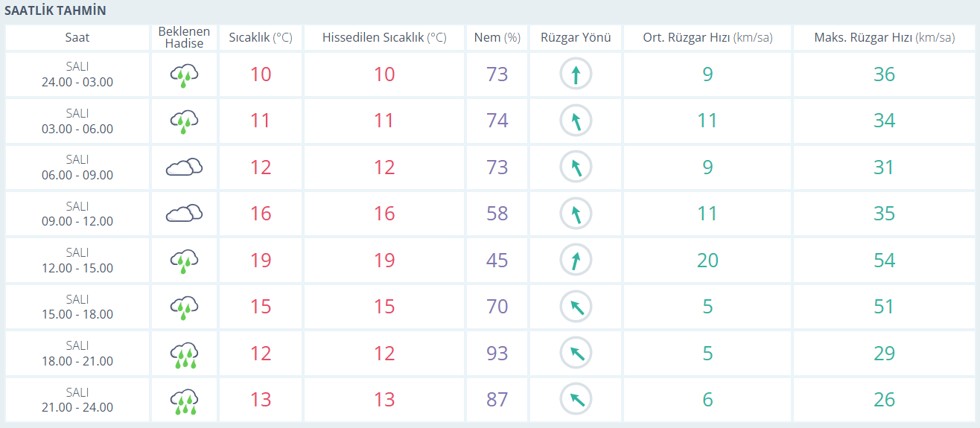Image resolution: width=980 pixels, height=428 pixels.
Task: Click the Hissedilen Sıcaklık column header
Action: tap(384, 38)
